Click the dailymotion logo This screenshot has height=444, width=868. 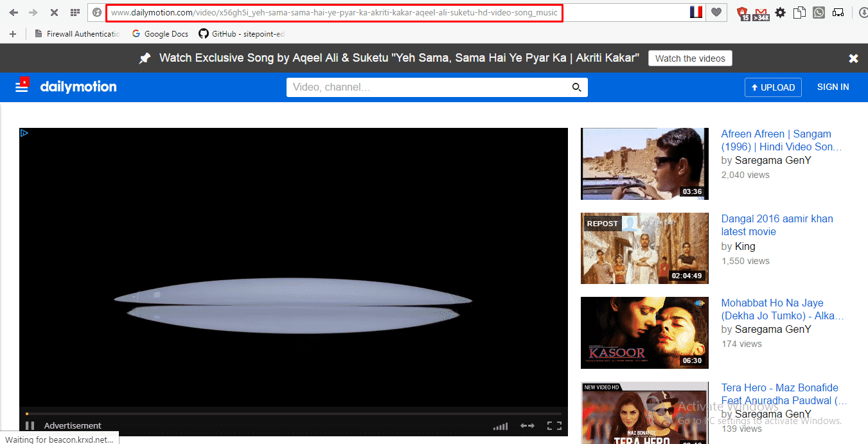coord(78,87)
